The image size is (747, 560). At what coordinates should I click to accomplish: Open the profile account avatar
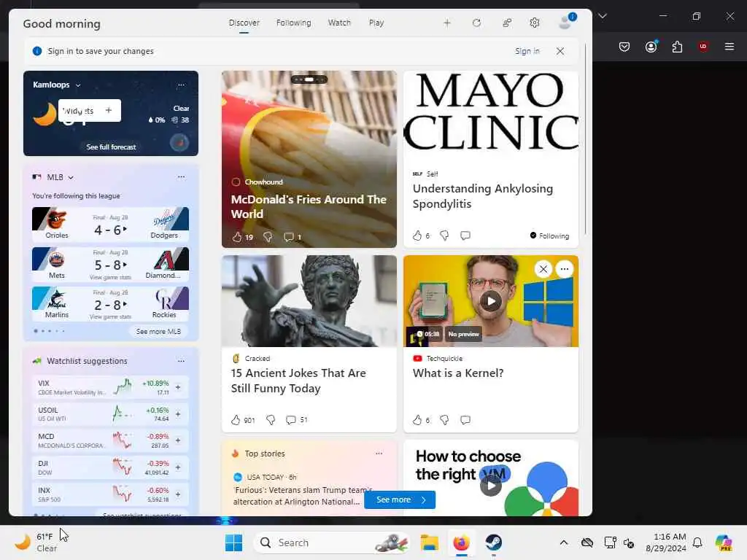point(566,22)
